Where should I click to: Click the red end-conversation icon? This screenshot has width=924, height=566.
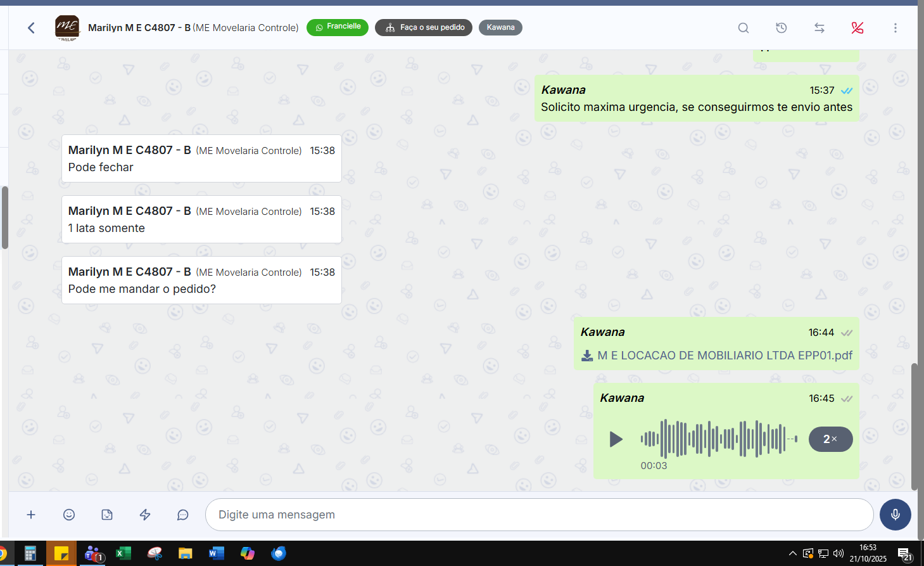858,28
